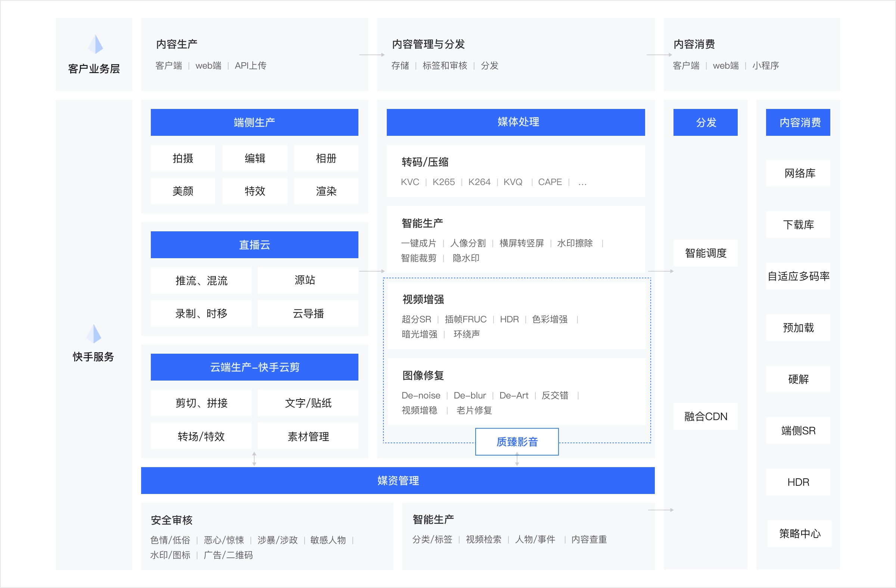
Task: Click the API上传 label
Action: (251, 65)
